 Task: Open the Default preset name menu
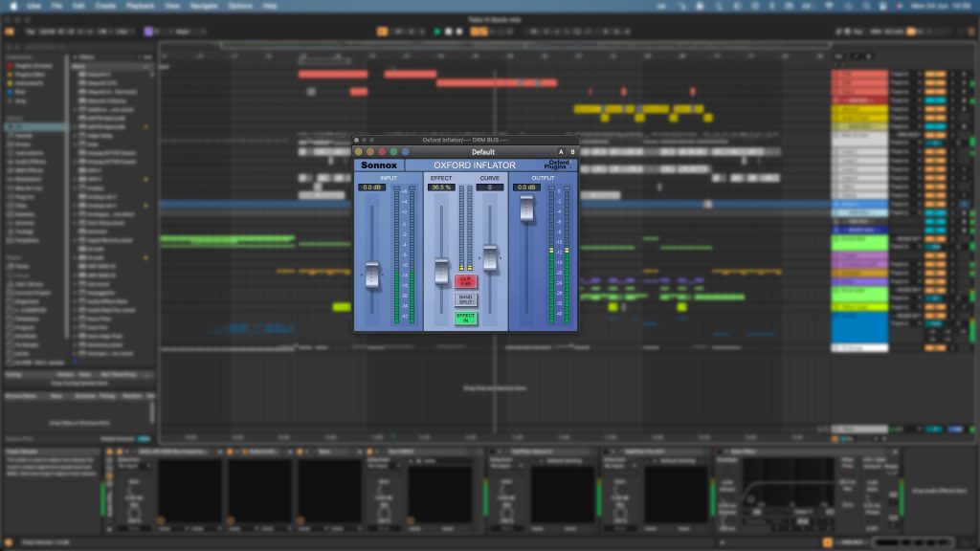tap(483, 151)
